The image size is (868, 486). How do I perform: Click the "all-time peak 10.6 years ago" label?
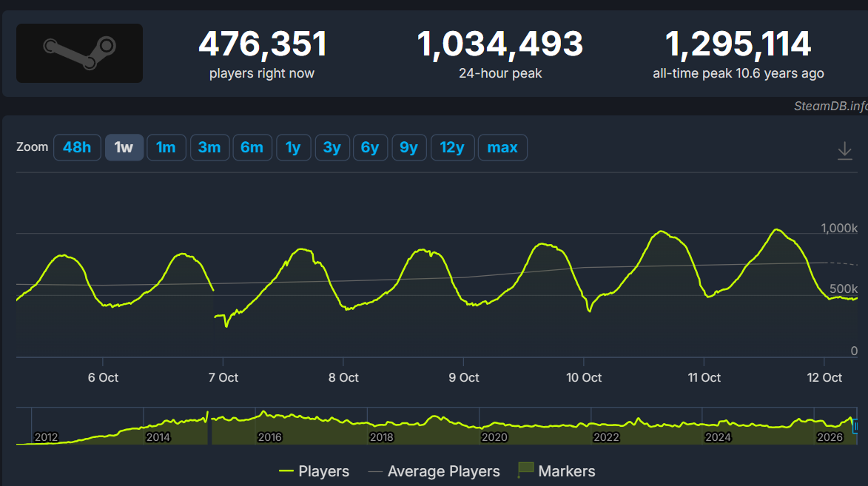coord(739,73)
